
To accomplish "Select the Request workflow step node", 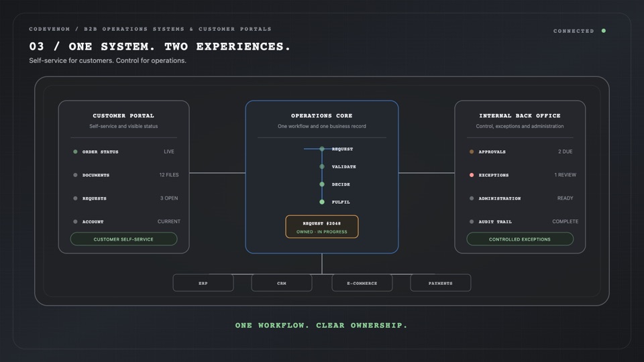I will click(x=322, y=149).
